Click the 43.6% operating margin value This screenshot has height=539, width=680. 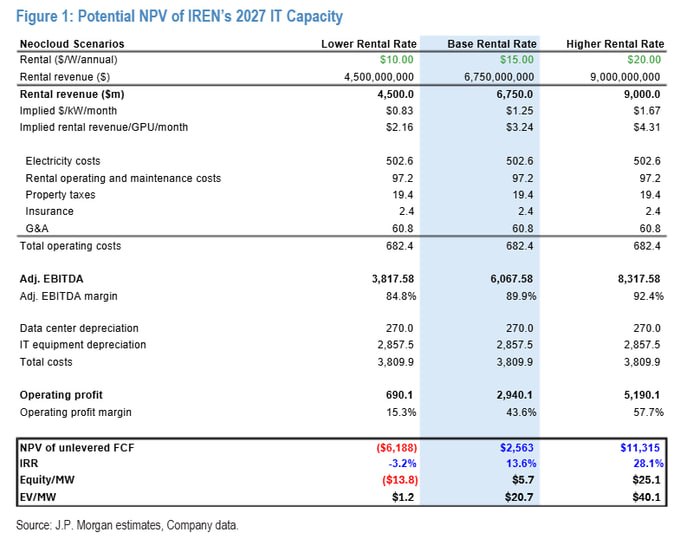tap(521, 412)
